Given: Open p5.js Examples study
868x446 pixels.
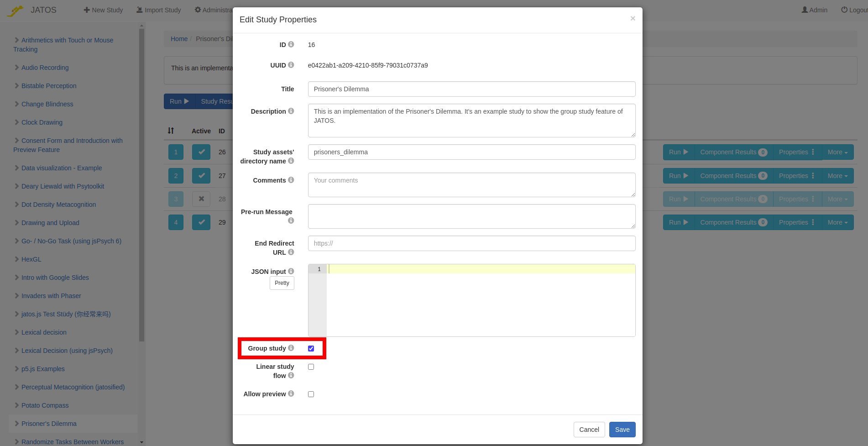Looking at the screenshot, I should pos(43,369).
